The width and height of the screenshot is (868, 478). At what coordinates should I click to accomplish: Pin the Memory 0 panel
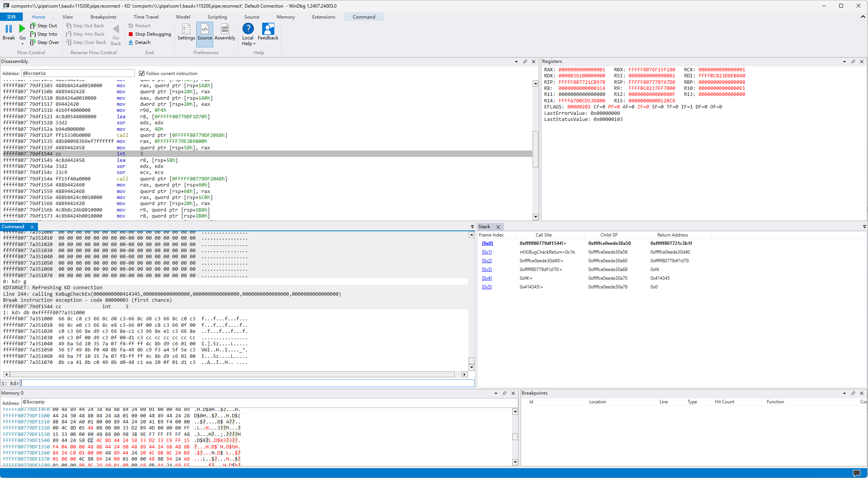pos(504,393)
